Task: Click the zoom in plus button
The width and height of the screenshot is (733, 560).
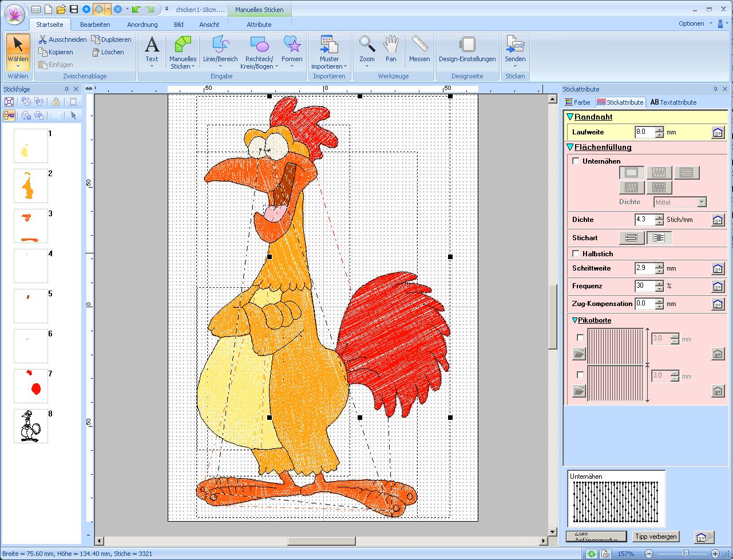Action: (x=715, y=554)
